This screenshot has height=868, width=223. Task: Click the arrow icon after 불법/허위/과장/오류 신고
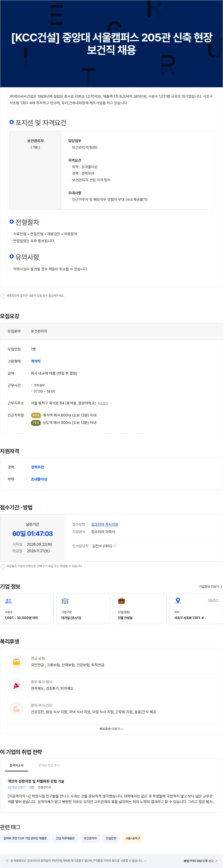[x=216, y=861]
